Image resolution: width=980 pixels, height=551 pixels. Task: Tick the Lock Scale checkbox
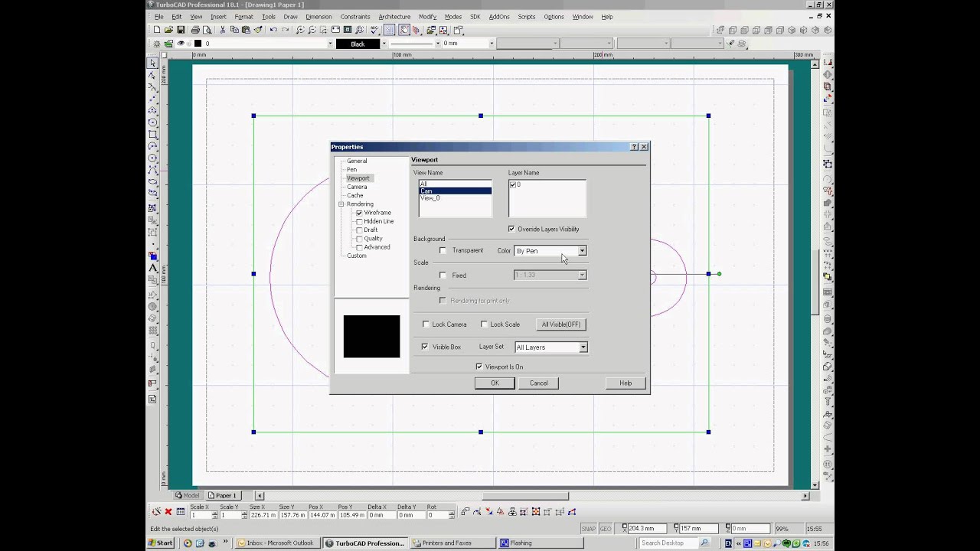coord(484,324)
